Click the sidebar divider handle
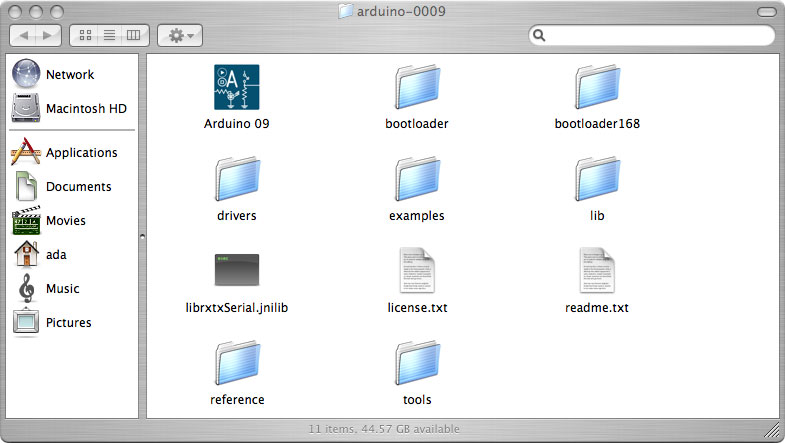This screenshot has height=443, width=785. pyautogui.click(x=142, y=236)
